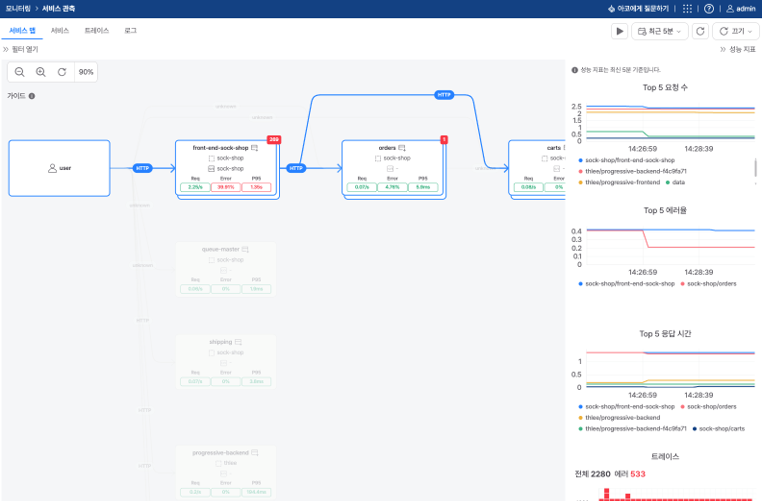Click the user person icon

point(52,168)
